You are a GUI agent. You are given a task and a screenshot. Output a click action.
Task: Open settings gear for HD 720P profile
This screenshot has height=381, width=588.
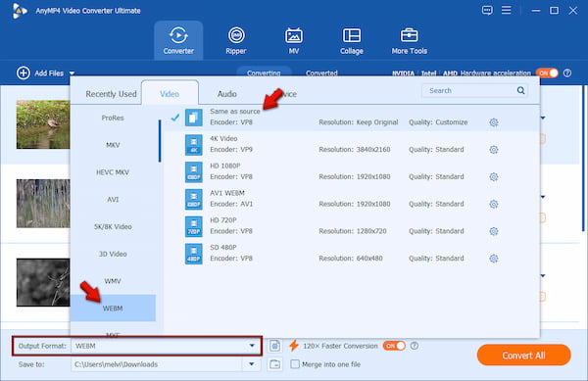[x=494, y=231]
